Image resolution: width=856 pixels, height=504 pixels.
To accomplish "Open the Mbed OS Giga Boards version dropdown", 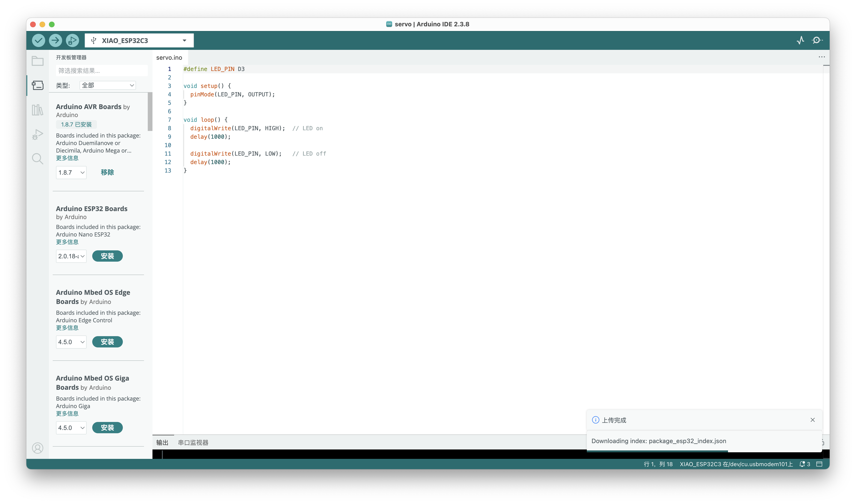I will pos(71,428).
